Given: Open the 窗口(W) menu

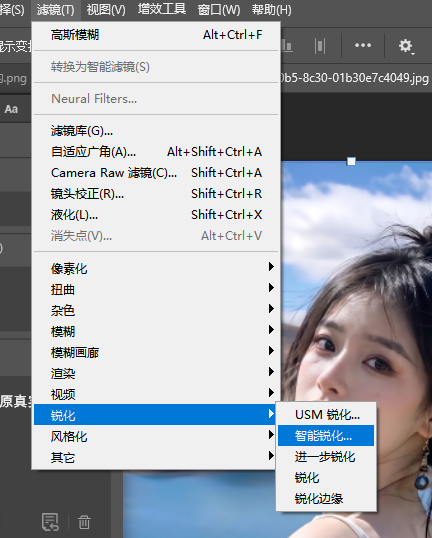Looking at the screenshot, I should [x=219, y=10].
